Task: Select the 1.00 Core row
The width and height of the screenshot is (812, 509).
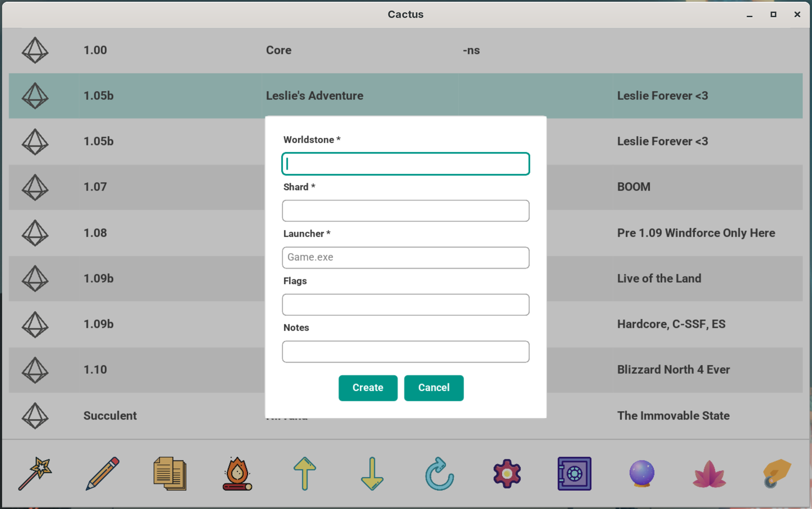Action: point(406,50)
